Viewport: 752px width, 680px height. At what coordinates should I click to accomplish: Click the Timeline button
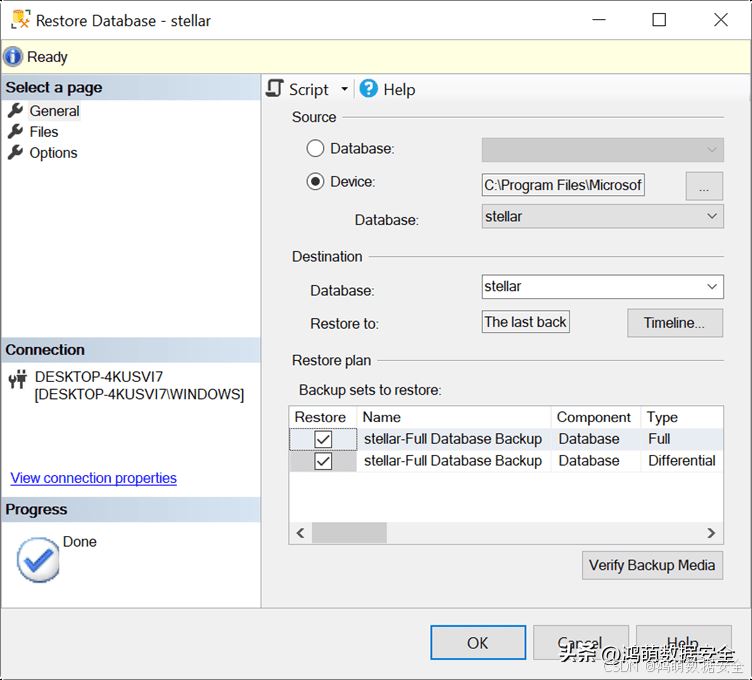(x=675, y=323)
